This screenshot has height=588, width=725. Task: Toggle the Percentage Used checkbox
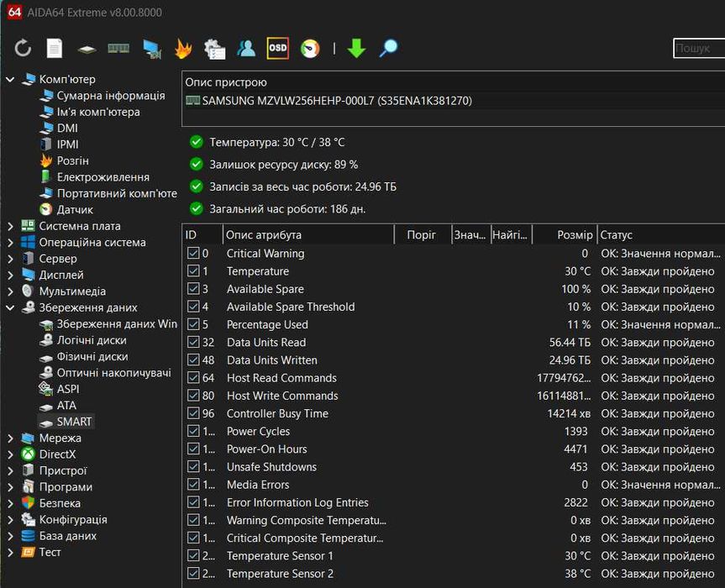pos(193,324)
